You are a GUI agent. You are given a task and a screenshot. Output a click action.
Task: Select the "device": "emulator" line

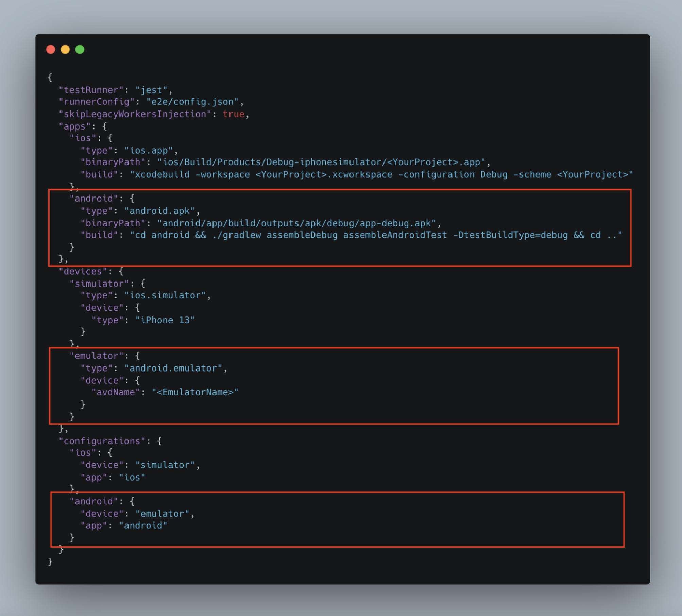click(x=137, y=514)
